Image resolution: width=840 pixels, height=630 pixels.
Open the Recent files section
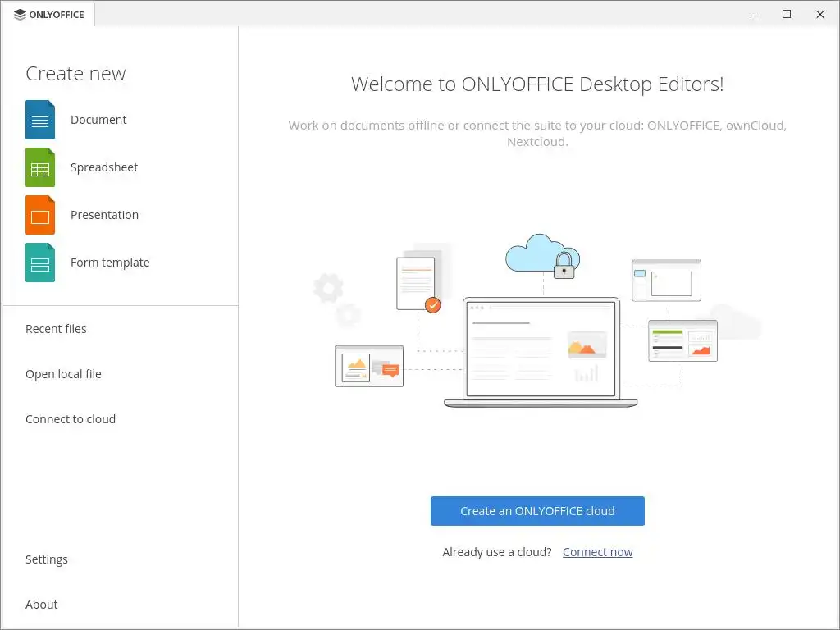[x=56, y=329]
